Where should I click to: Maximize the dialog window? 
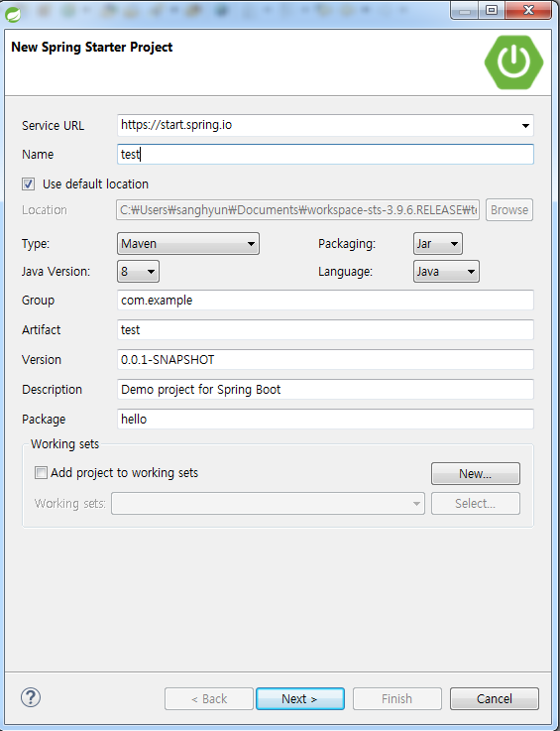click(x=491, y=9)
